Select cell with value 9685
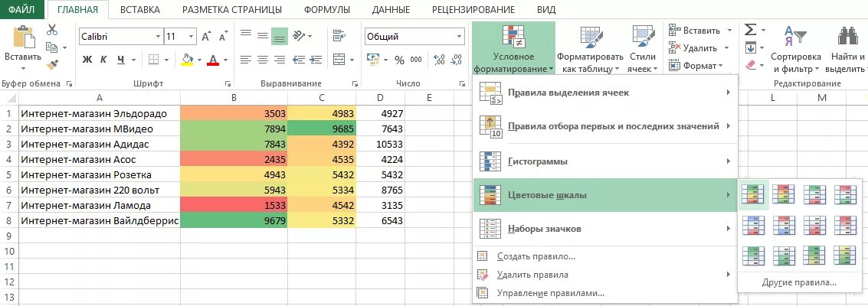Screen dimensions: 868x306 click(323, 129)
